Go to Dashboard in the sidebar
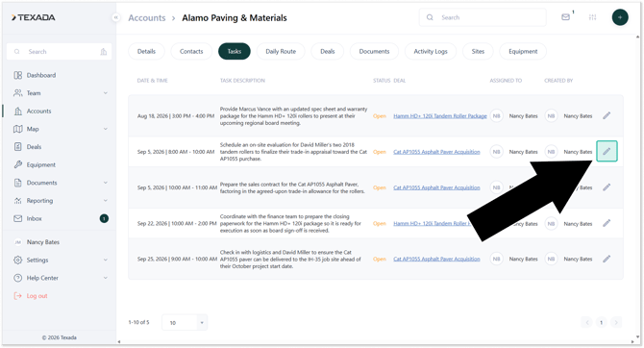Viewport: 644px width, 348px height. [40, 75]
